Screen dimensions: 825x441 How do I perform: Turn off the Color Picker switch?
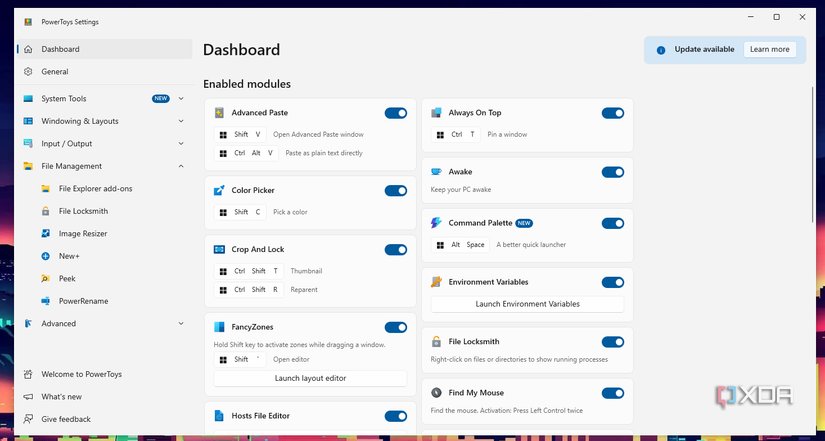click(396, 191)
